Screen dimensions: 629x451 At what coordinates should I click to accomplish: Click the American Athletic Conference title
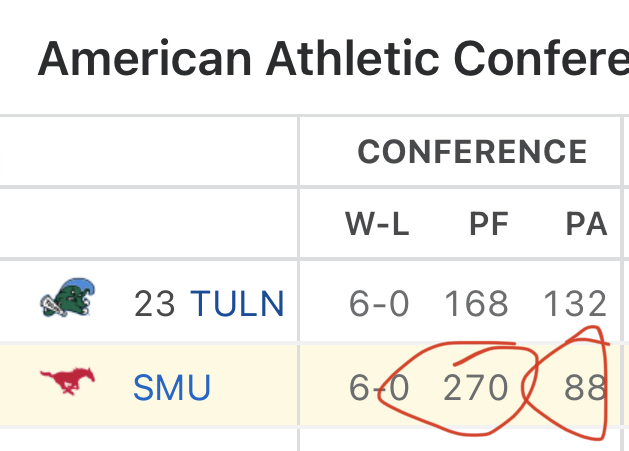pyautogui.click(x=333, y=59)
